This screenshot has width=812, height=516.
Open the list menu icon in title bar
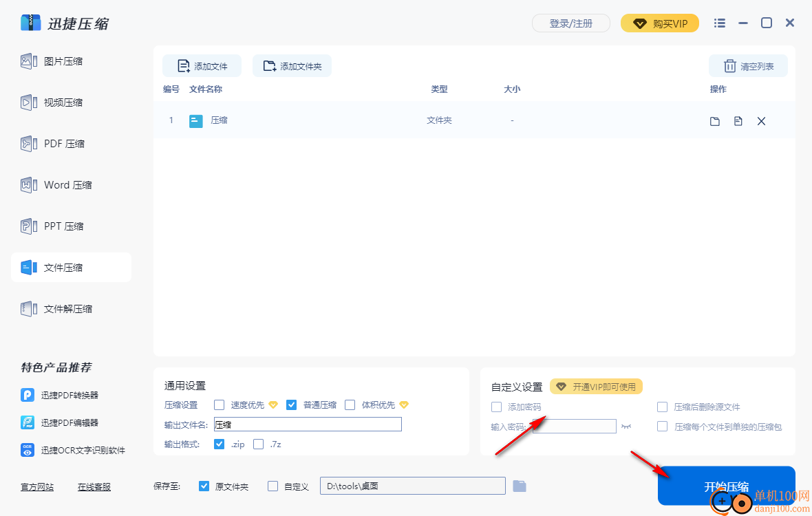(x=719, y=23)
